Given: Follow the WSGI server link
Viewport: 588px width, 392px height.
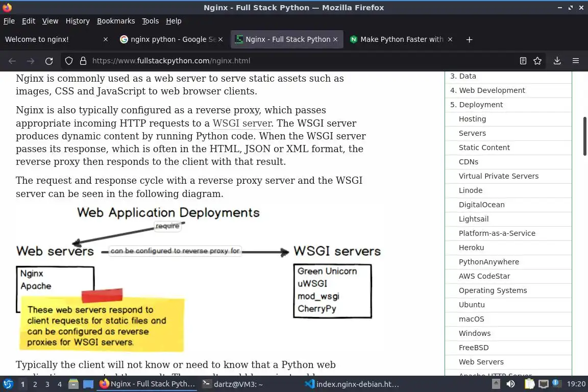Looking at the screenshot, I should [242, 124].
